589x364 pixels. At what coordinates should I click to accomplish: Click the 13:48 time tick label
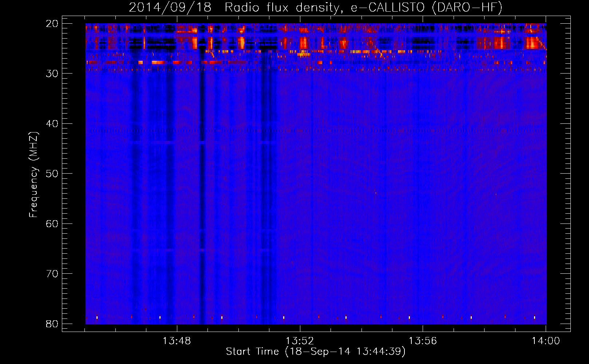177,341
